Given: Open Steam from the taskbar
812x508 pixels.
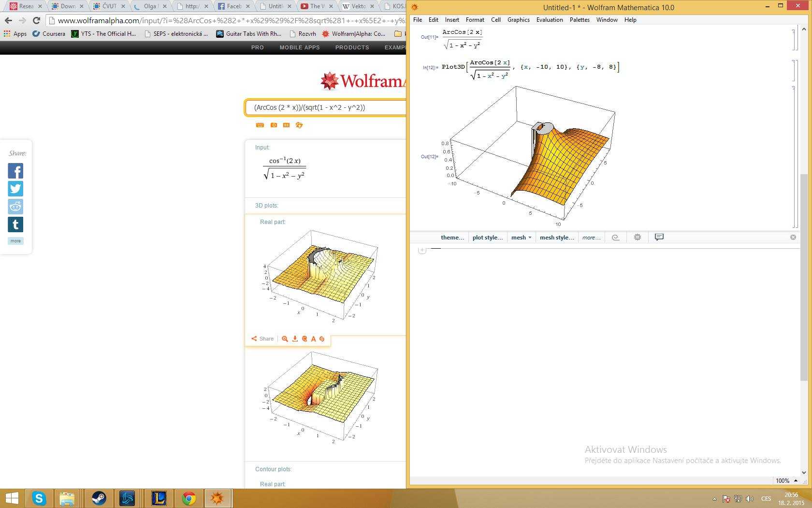Looking at the screenshot, I should point(99,498).
